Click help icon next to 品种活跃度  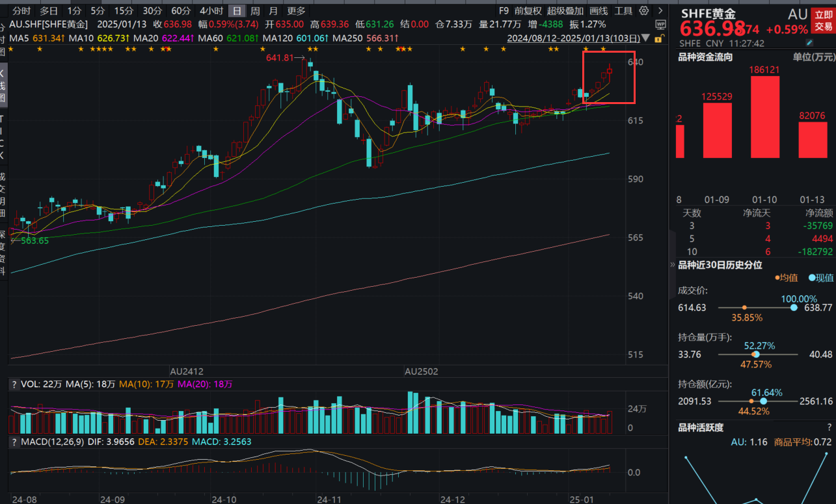pyautogui.click(x=829, y=427)
